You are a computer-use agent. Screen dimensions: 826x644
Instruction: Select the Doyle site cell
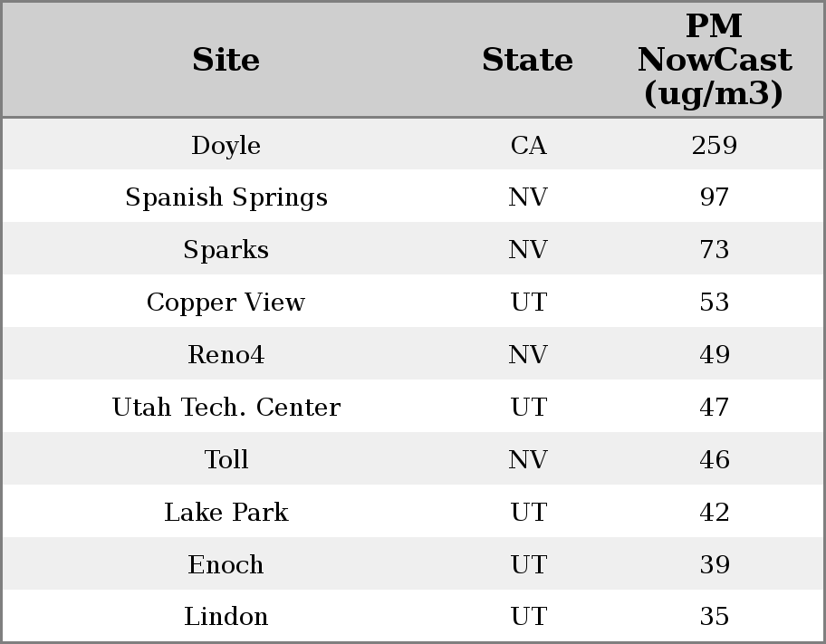pos(226,146)
